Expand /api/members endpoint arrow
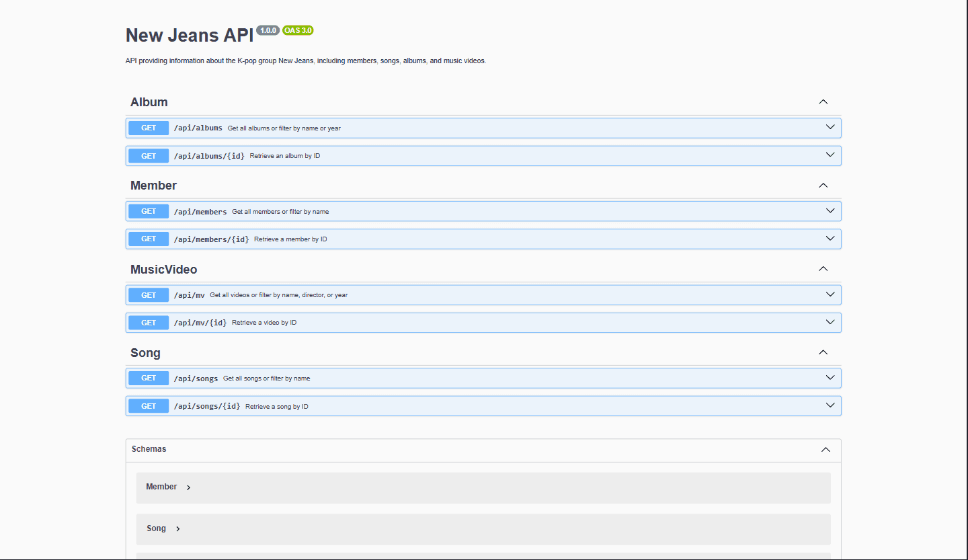The height and width of the screenshot is (560, 968). (830, 211)
